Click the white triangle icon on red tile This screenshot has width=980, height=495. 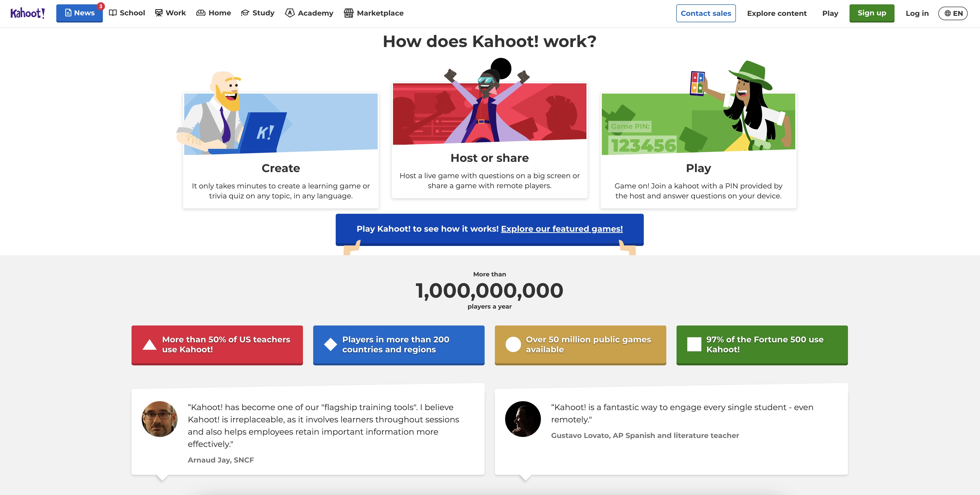coord(149,344)
